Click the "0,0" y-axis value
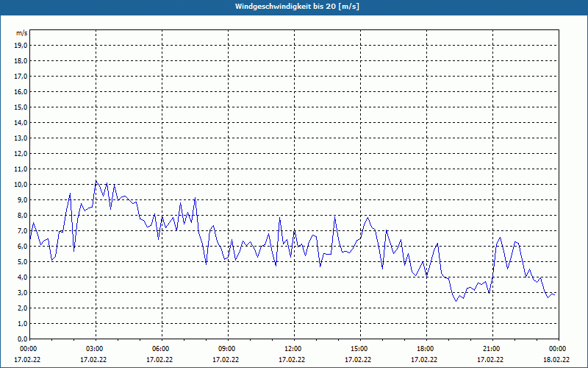588x368 pixels. 22,339
